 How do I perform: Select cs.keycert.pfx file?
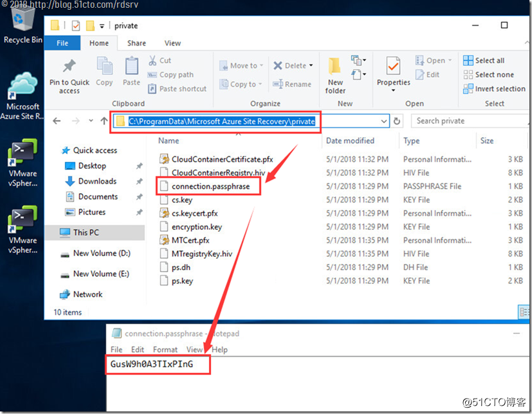(x=188, y=213)
